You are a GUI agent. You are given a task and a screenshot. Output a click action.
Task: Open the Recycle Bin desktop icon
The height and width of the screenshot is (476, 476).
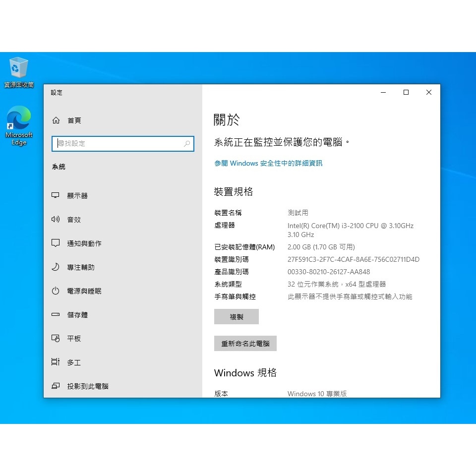19,68
